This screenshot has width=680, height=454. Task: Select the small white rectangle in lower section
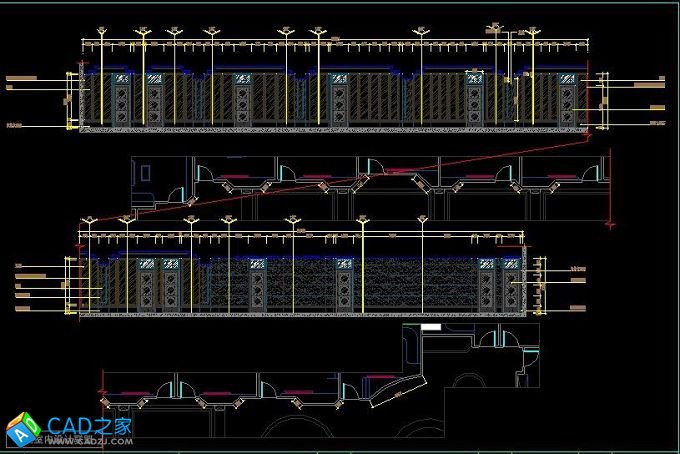click(431, 327)
